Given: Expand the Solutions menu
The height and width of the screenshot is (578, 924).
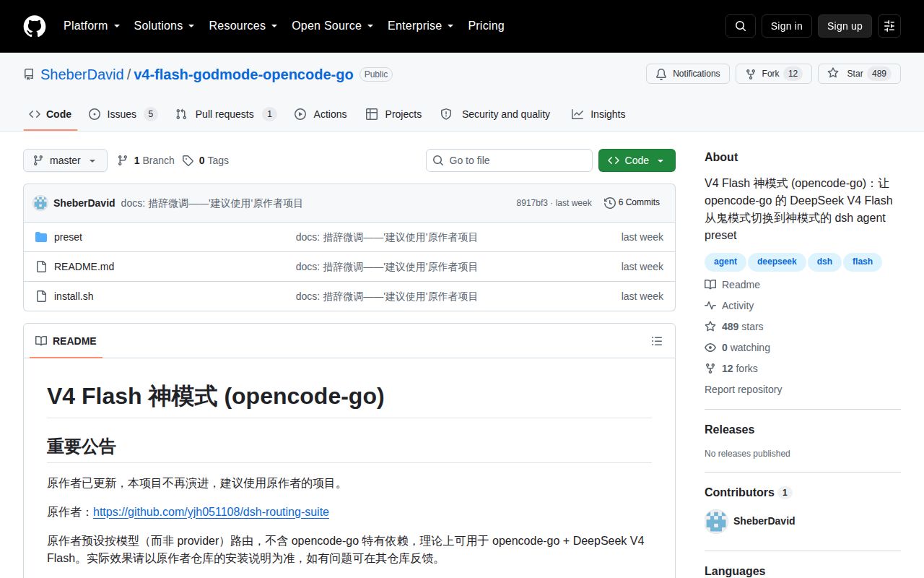Looking at the screenshot, I should 164,26.
